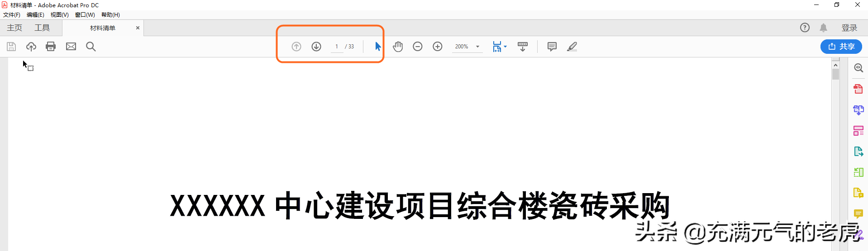868x251 pixels.
Task: Click the blue Share button
Action: (841, 47)
